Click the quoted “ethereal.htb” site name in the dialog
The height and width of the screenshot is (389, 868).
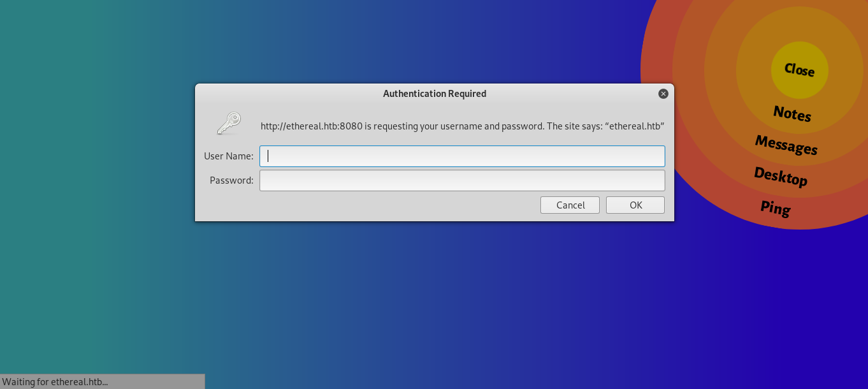click(634, 126)
